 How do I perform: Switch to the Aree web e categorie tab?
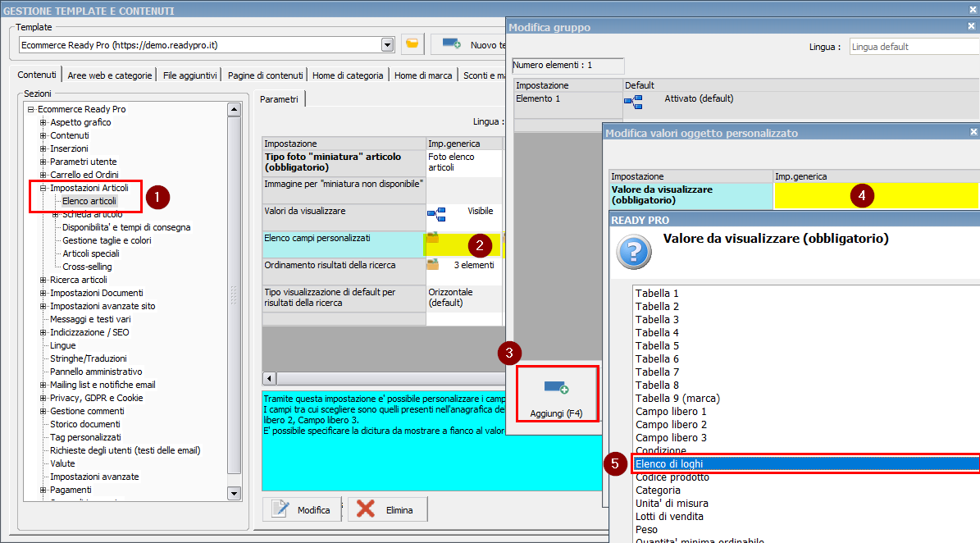[110, 75]
